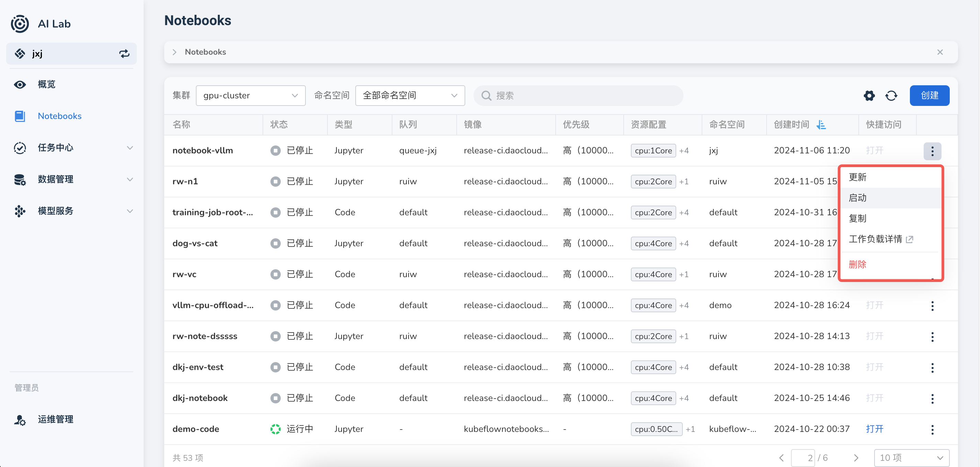The height and width of the screenshot is (467, 980).
Task: Click the 任务中心 task center icon
Action: click(x=20, y=148)
